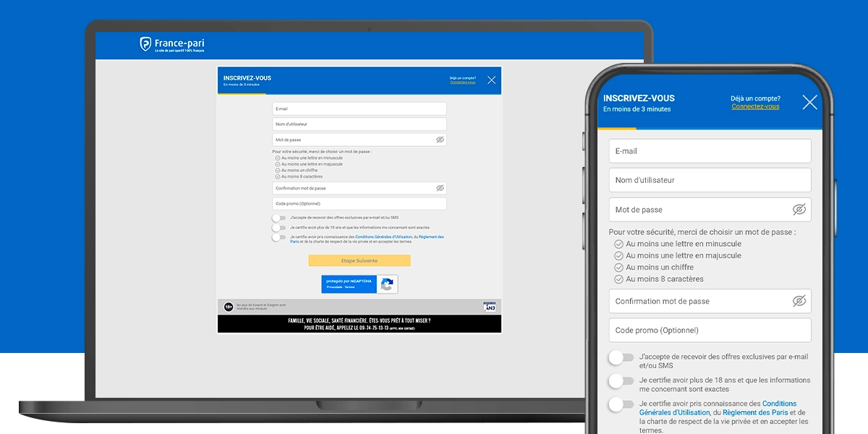
Task: Open the Règlement des Paris link on the phone
Action: click(x=733, y=412)
